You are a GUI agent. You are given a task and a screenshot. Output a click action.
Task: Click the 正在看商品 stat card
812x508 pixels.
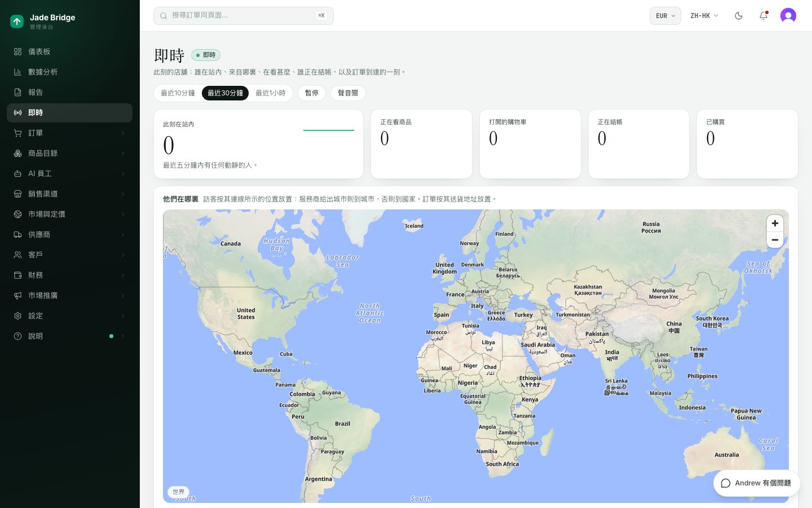point(421,144)
